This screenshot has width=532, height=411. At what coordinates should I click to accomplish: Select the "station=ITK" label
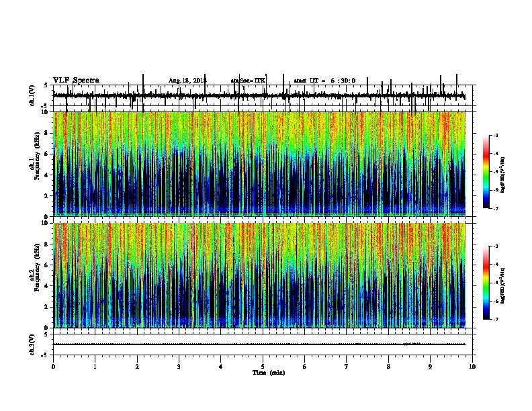click(248, 81)
